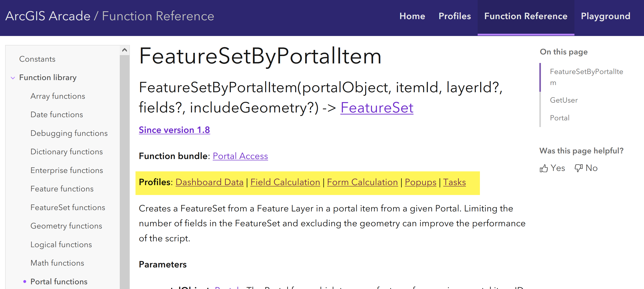Follow the FeatureSet return type link
Image resolution: width=644 pixels, height=289 pixels.
tap(377, 108)
